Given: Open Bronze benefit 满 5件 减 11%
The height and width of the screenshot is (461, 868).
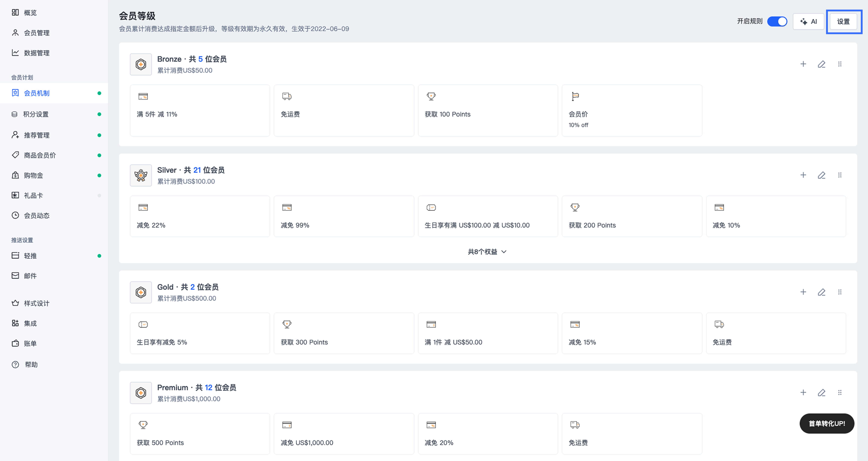Looking at the screenshot, I should tap(200, 110).
